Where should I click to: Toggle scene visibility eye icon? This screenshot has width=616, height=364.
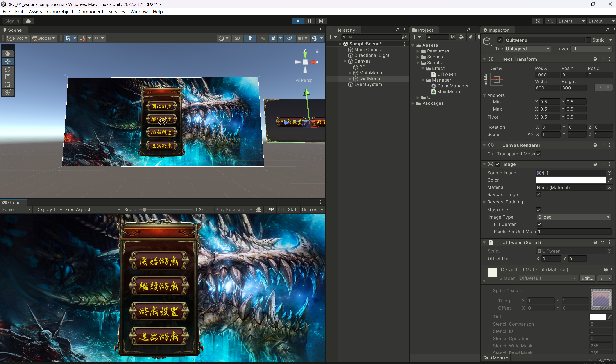(289, 38)
